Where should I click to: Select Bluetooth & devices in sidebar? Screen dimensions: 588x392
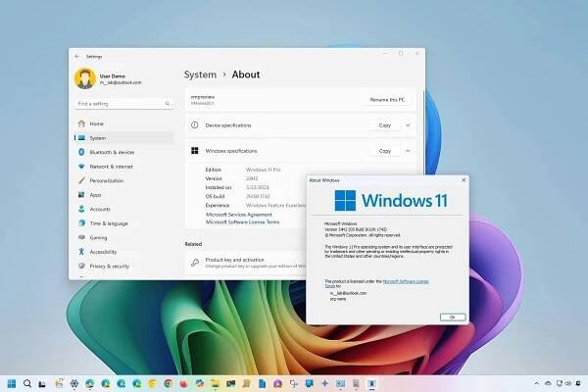pos(112,152)
